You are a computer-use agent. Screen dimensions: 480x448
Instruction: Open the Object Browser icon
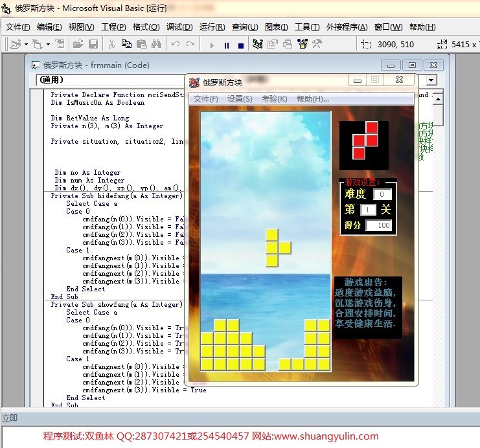click(303, 44)
